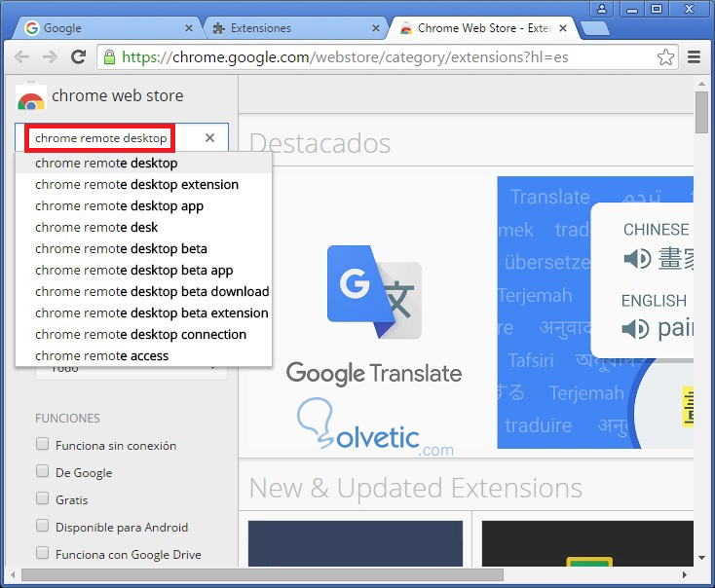Image resolution: width=715 pixels, height=588 pixels.
Task: Check 'Disponible para Android' checkbox
Action: coord(43,526)
